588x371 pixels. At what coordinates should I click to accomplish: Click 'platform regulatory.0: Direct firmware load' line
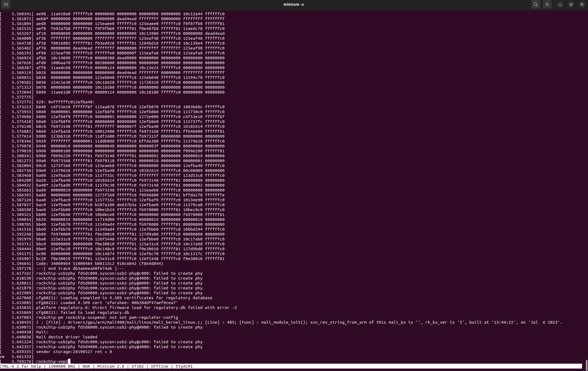(136, 308)
